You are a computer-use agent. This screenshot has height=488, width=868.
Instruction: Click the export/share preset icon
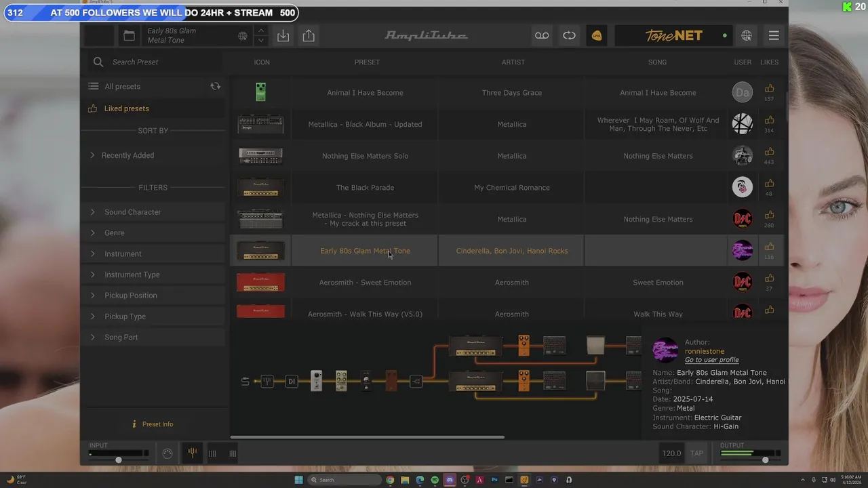[309, 36]
